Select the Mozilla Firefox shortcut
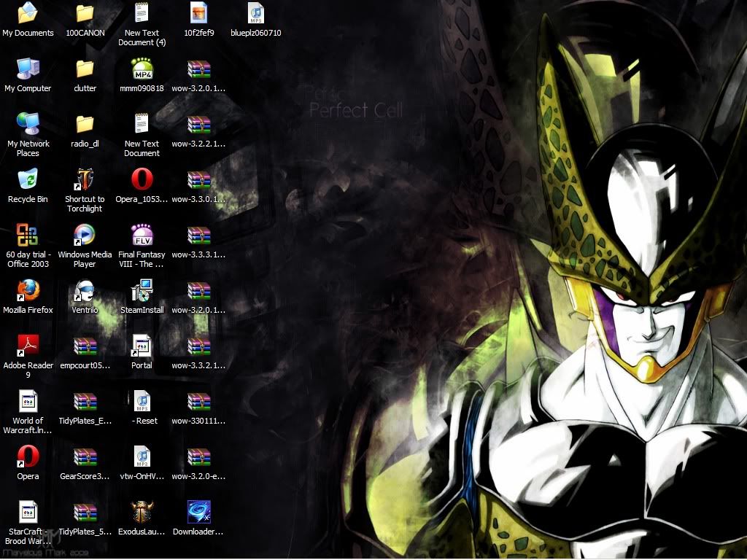Screen dimensions: 747x560 point(28,290)
